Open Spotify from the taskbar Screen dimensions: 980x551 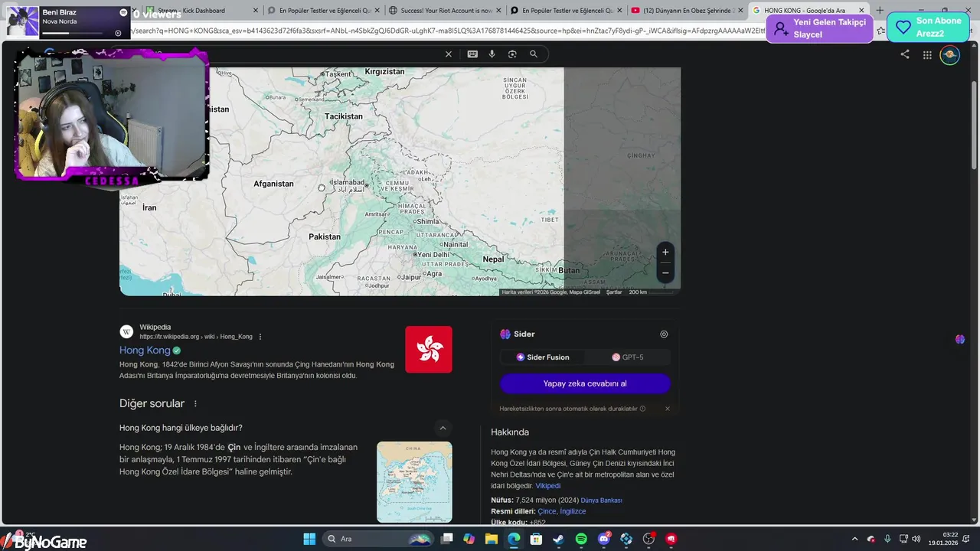tap(581, 539)
